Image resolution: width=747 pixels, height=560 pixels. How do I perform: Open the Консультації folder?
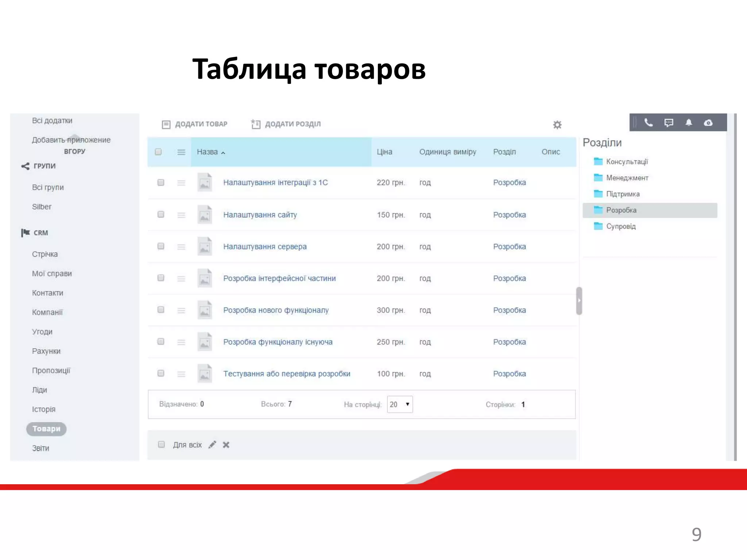621,162
